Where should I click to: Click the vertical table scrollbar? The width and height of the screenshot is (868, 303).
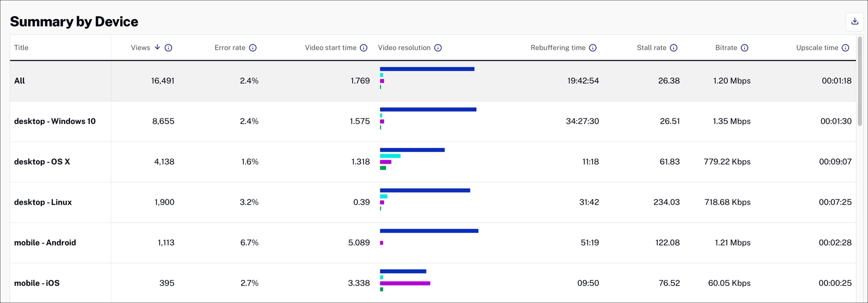(860, 81)
